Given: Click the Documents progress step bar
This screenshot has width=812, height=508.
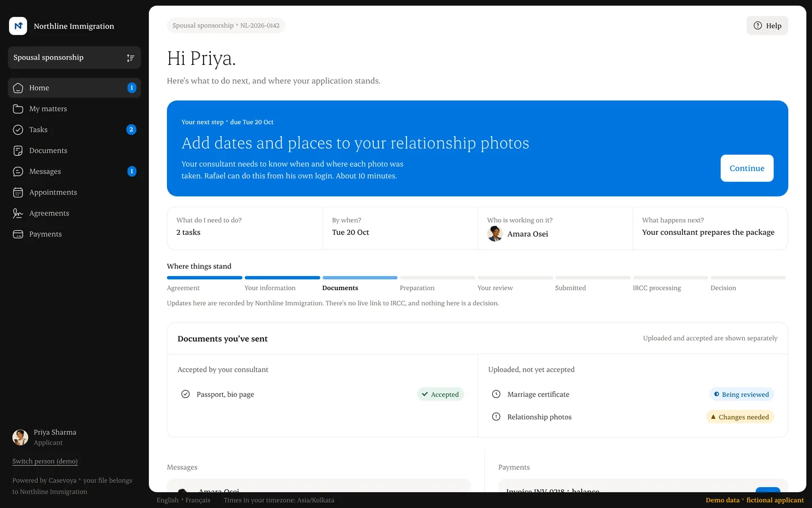Looking at the screenshot, I should 360,278.
